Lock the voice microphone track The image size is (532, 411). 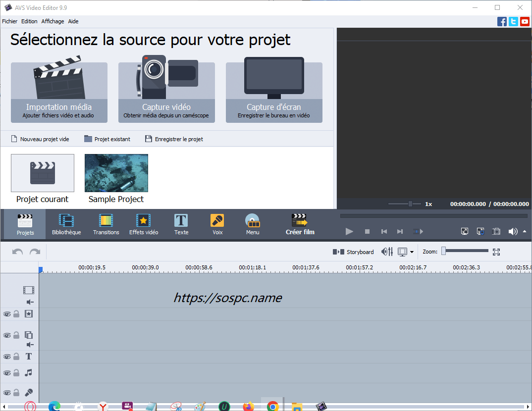(x=16, y=392)
